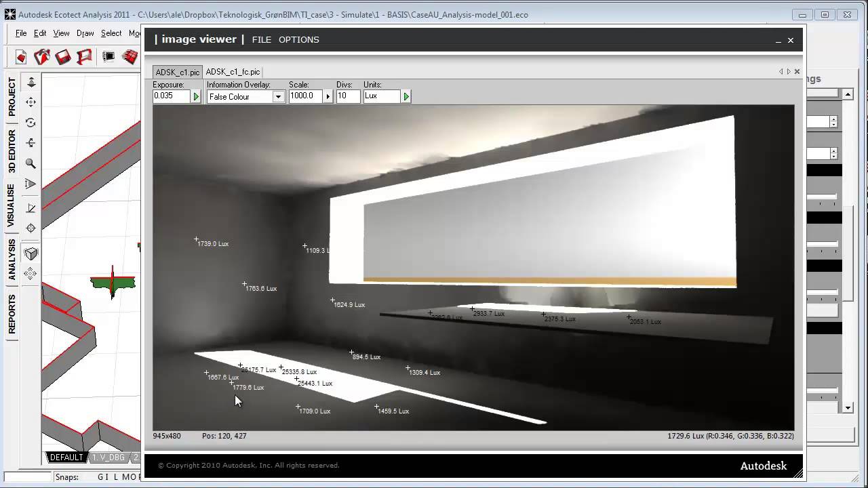The width and height of the screenshot is (868, 488).
Task: Click the 1624.9 Lux measurement label
Action: pyautogui.click(x=349, y=305)
